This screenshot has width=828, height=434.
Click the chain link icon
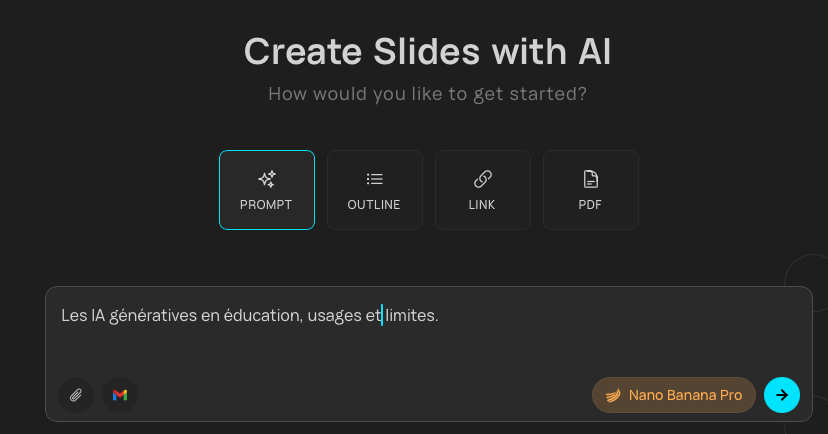coord(482,179)
